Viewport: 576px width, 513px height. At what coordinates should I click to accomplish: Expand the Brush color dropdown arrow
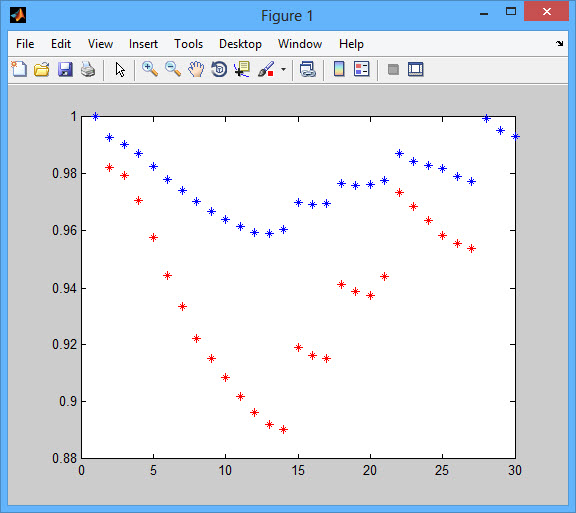[283, 69]
